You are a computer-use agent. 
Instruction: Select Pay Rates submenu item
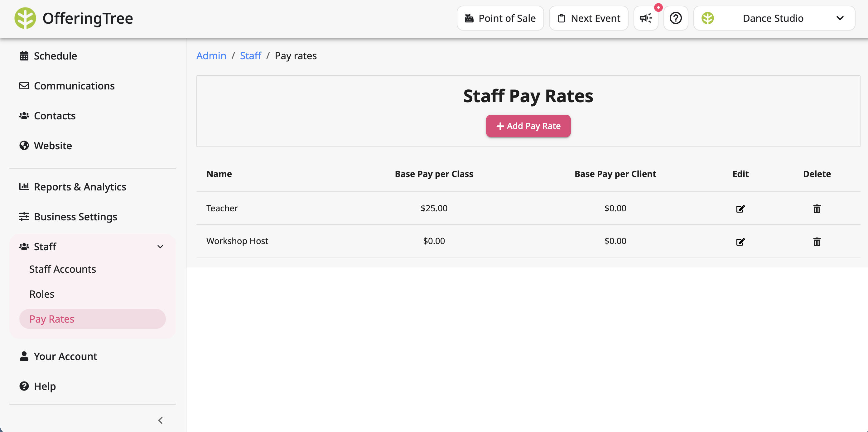tap(93, 319)
